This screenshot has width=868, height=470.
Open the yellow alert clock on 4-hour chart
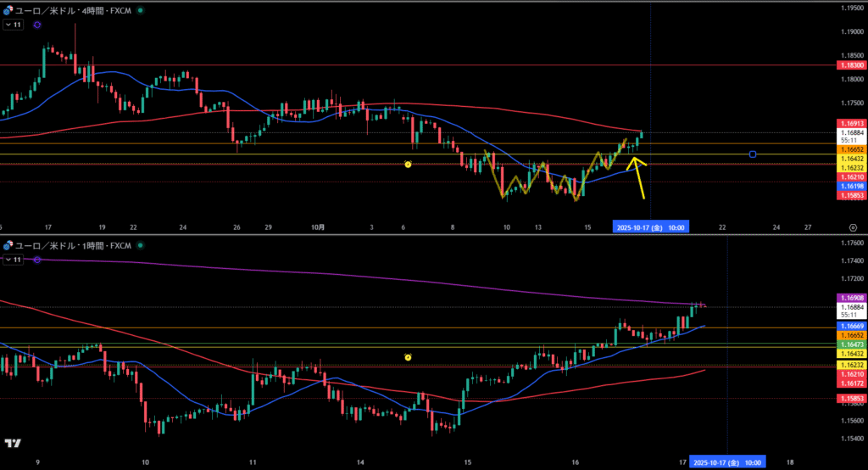click(408, 165)
